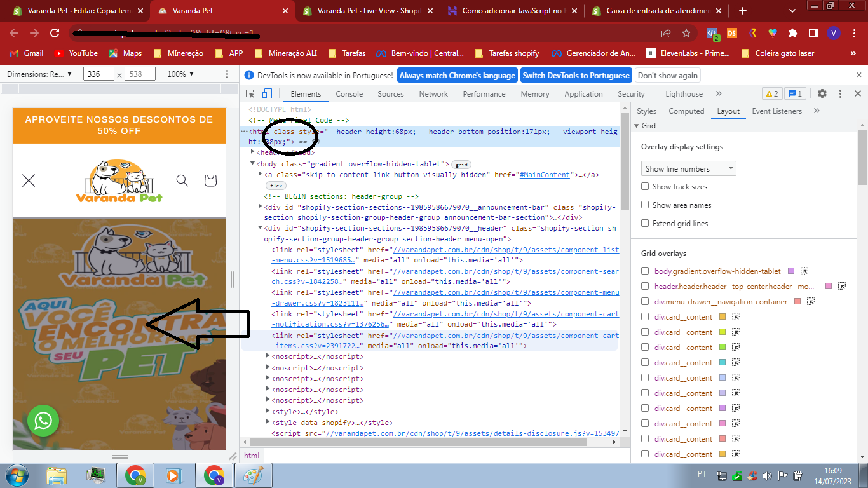Image resolution: width=868 pixels, height=488 pixels.
Task: Enable Show track sizes checkbox
Action: (645, 187)
